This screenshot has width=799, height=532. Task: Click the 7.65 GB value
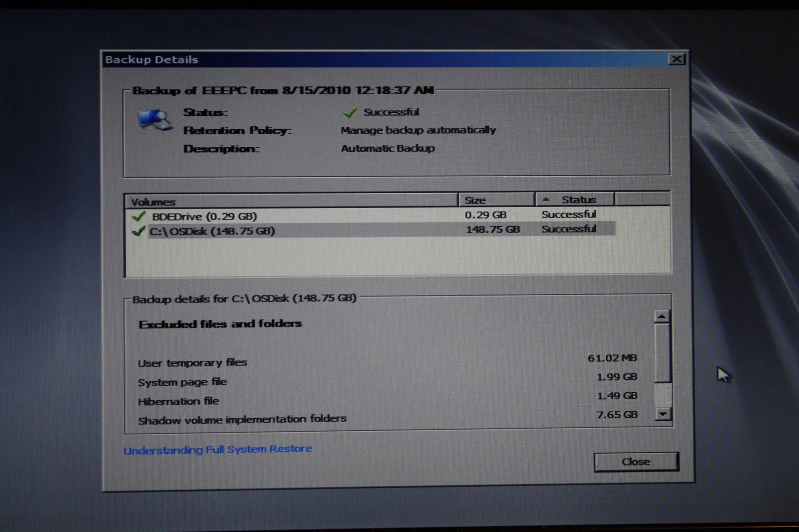[x=617, y=415]
